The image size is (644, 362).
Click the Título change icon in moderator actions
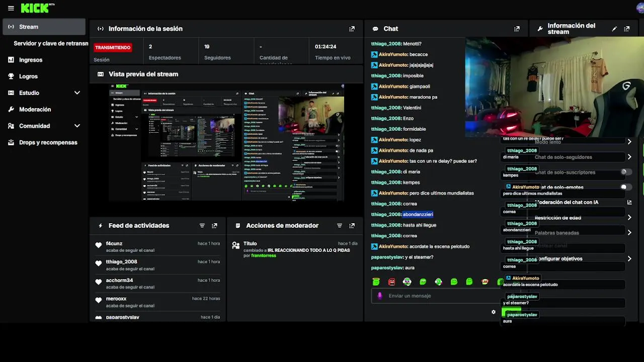coord(235,245)
